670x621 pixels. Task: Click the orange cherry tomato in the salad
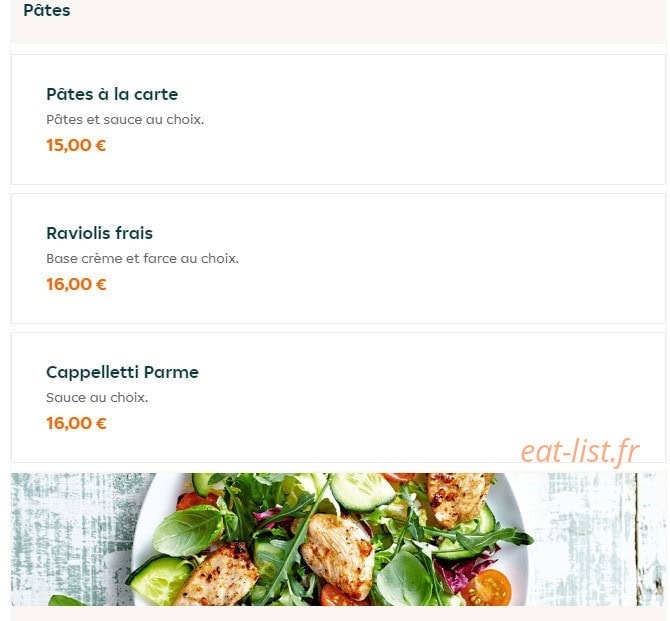(x=487, y=588)
